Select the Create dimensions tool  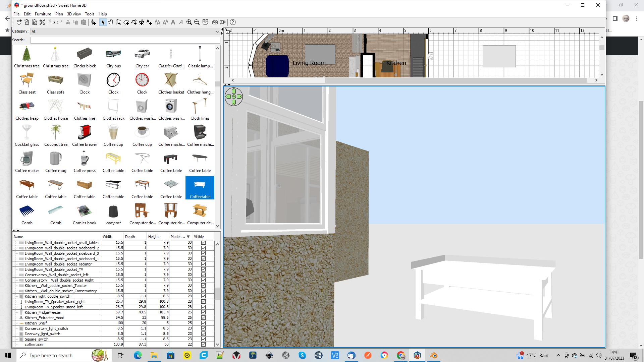click(x=142, y=22)
